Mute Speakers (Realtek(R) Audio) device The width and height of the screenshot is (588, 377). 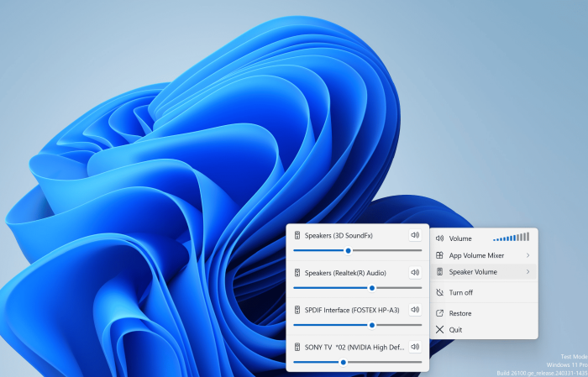415,272
